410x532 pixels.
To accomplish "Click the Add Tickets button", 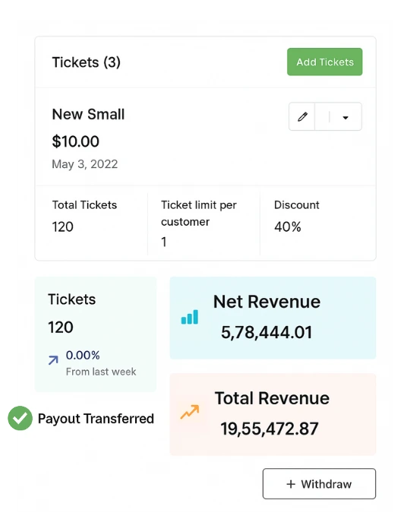I will tap(325, 62).
